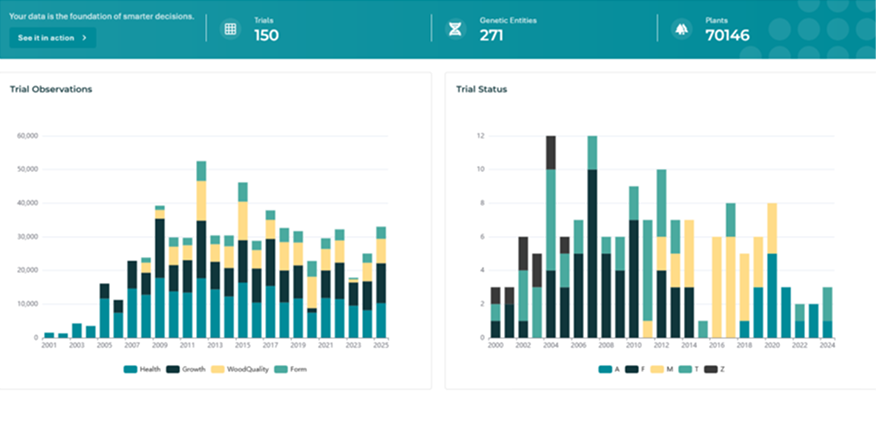Click the Plants count 70146
The width and height of the screenshot is (876, 440).
click(727, 36)
